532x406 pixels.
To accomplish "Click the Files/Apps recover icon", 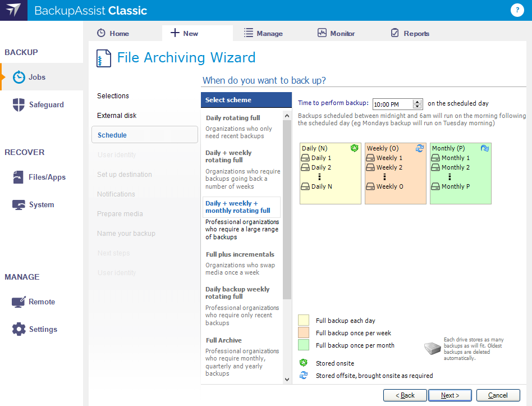I will [x=18, y=177].
